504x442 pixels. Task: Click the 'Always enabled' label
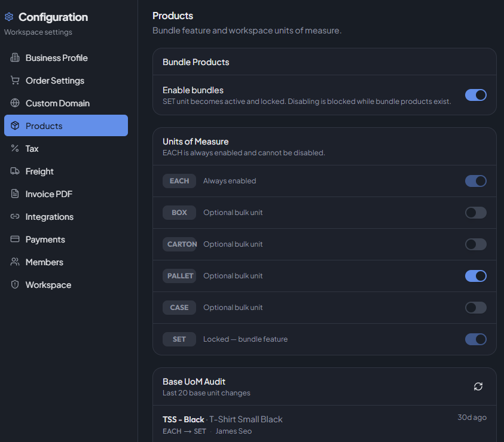coord(230,181)
